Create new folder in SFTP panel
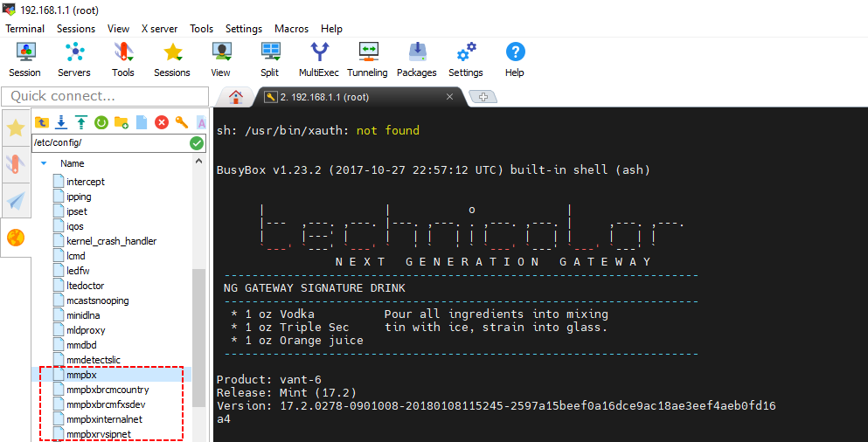The height and width of the screenshot is (442, 868). tap(122, 122)
